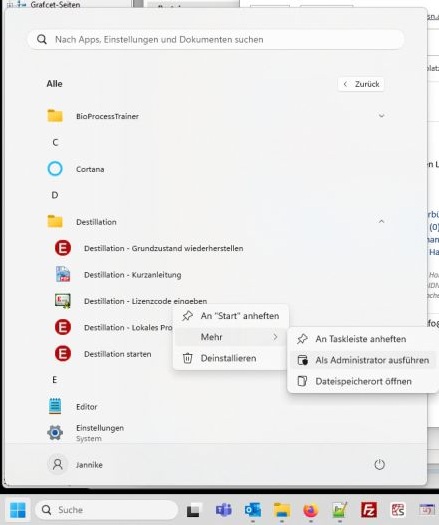Click the power button icon

tap(379, 464)
